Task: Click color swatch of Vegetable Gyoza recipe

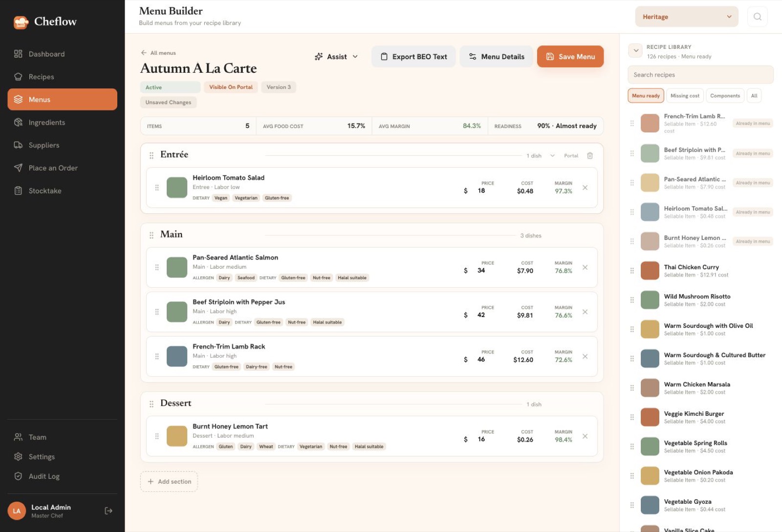Action: click(x=650, y=505)
